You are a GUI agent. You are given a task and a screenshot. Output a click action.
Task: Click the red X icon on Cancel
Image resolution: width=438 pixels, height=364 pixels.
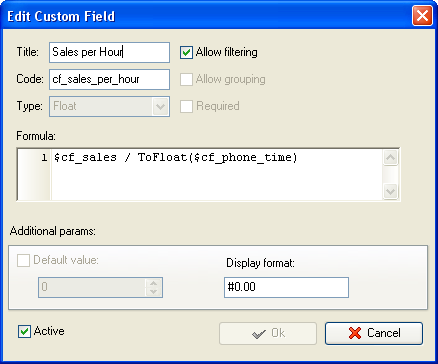pos(355,333)
